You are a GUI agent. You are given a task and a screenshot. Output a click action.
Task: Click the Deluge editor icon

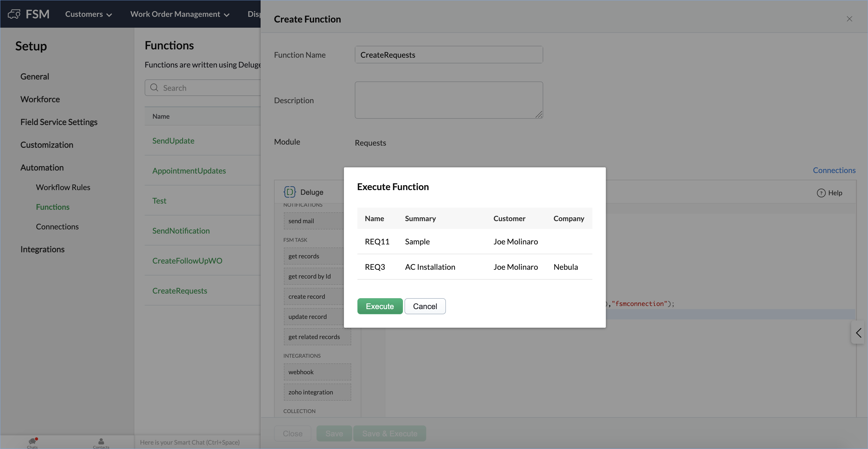(289, 192)
